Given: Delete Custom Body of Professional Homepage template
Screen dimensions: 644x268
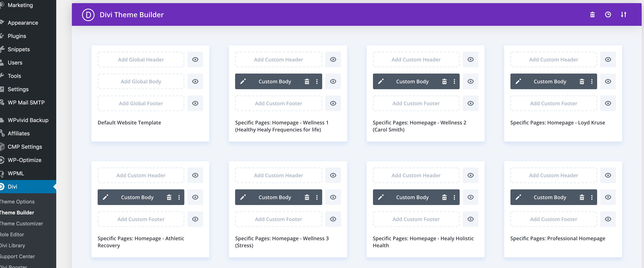Looking at the screenshot, I should (582, 197).
